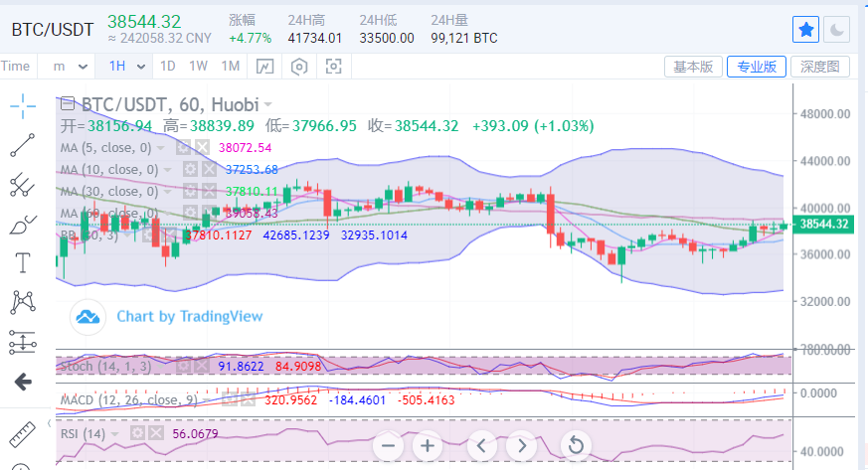Collapse the BTC/USDT legend box

(x=68, y=103)
